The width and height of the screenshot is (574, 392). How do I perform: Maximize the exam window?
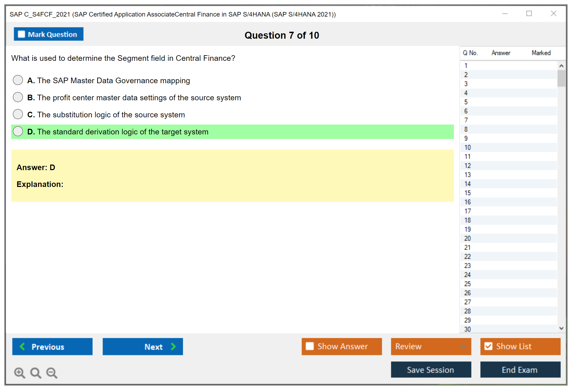[529, 14]
